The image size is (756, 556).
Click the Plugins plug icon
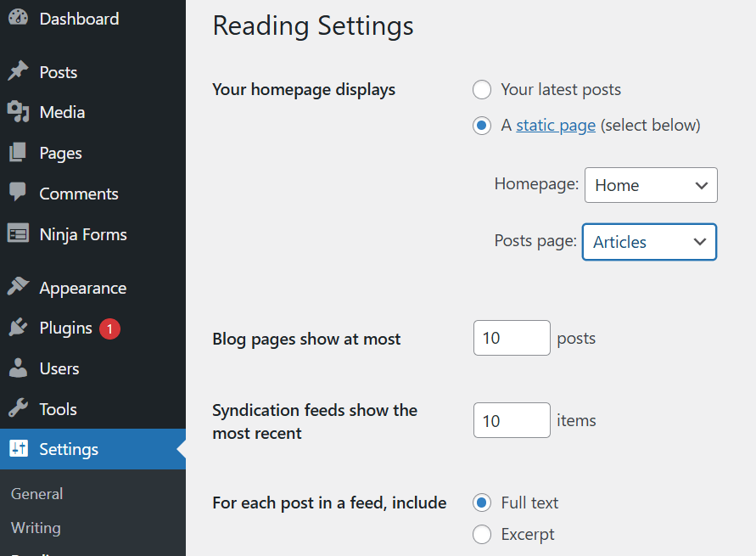point(19,328)
